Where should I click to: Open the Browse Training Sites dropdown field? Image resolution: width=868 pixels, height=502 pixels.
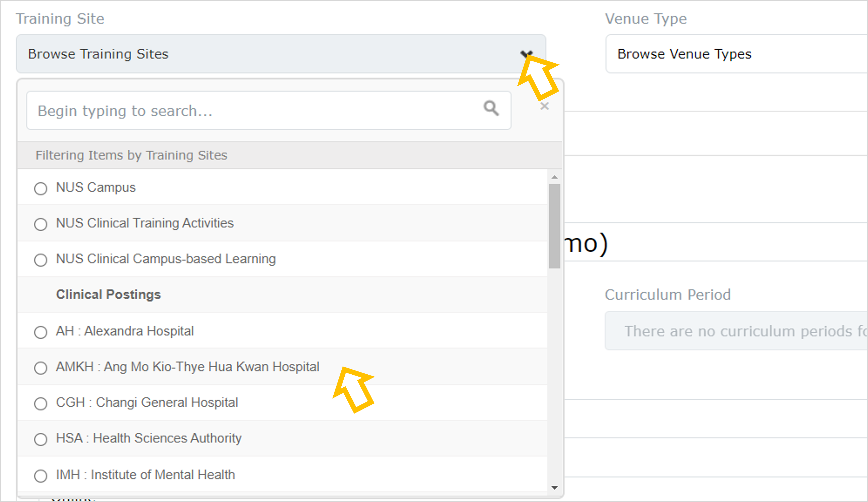pos(281,54)
